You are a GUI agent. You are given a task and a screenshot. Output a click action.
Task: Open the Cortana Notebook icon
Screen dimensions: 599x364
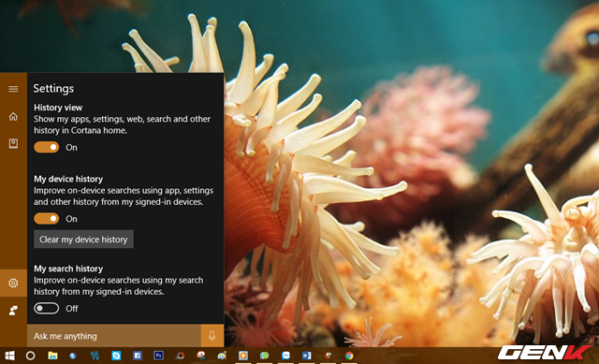pos(13,143)
